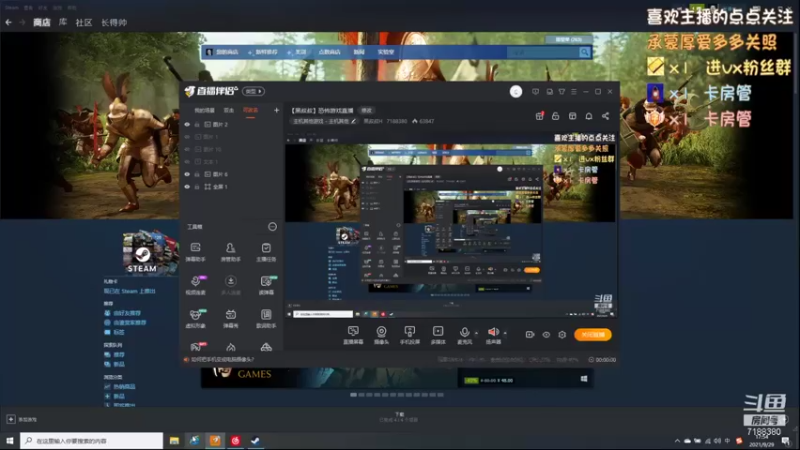Select the 手机投屏 phone casting icon
The width and height of the screenshot is (800, 450).
pyautogui.click(x=410, y=332)
